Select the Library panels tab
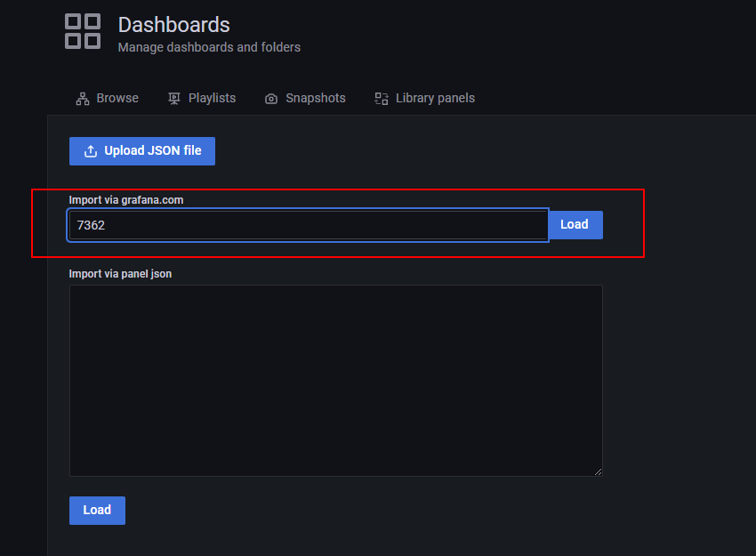 [425, 99]
